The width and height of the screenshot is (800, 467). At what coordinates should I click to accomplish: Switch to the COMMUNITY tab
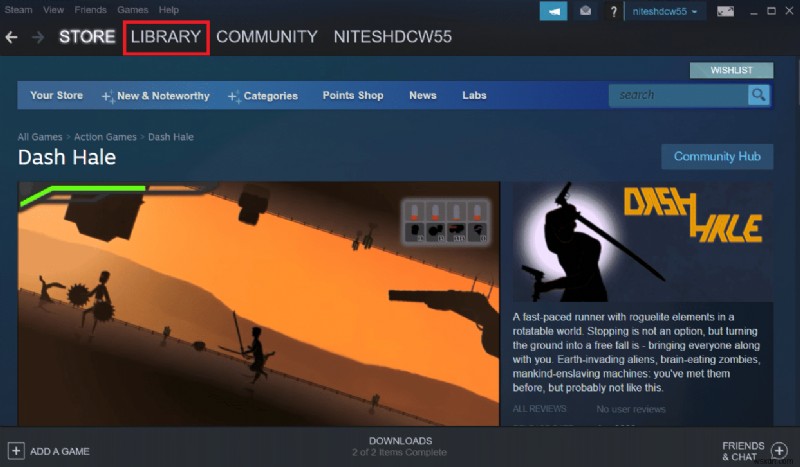(267, 37)
